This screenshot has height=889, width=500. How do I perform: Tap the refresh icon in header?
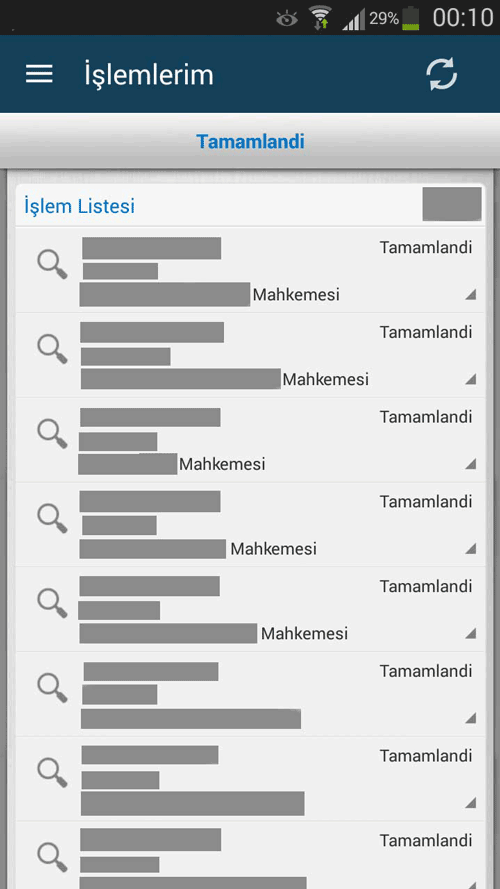442,74
